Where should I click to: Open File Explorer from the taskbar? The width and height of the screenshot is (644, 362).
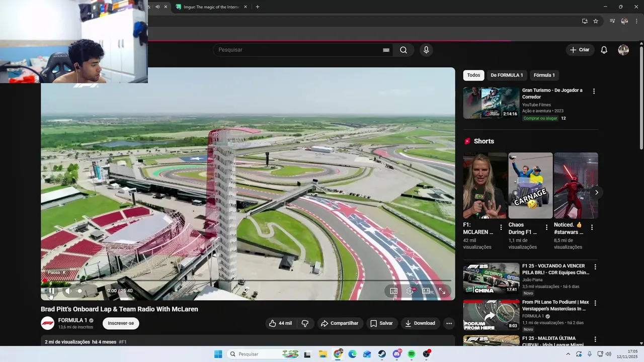tap(323, 354)
